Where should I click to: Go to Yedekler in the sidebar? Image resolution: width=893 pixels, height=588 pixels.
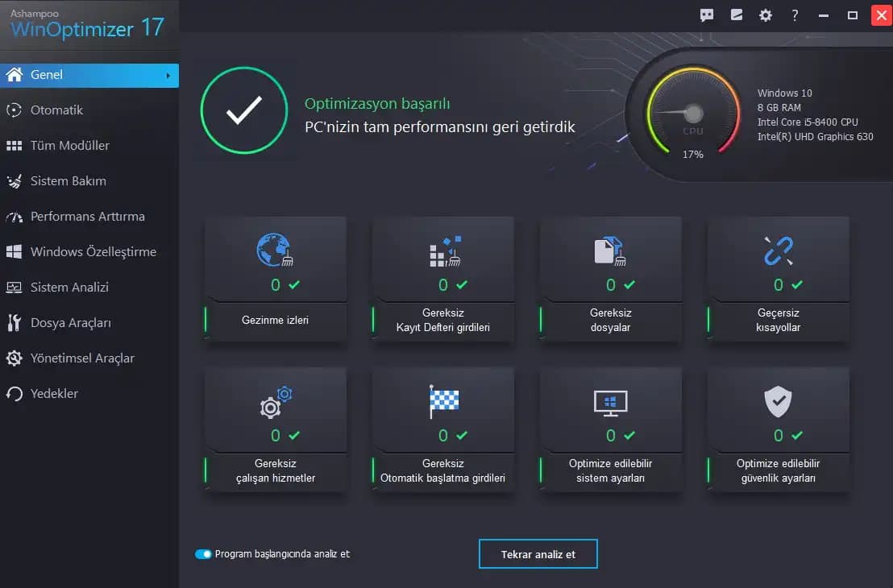pos(54,394)
